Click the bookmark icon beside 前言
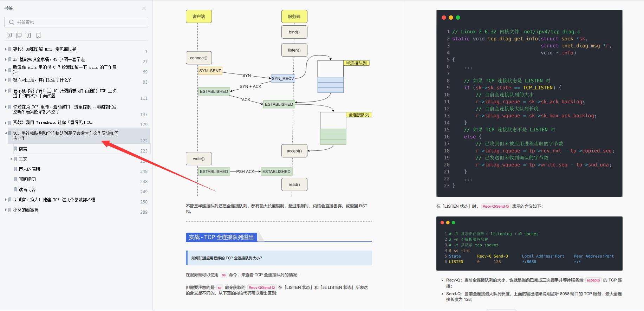The height and width of the screenshot is (311, 644). pos(15,149)
